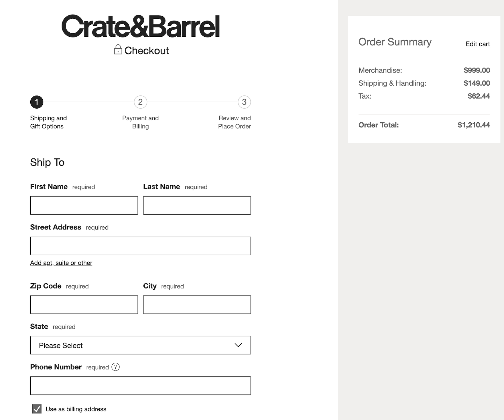
Task: Go to Payment and Billing step
Action: [x=140, y=122]
